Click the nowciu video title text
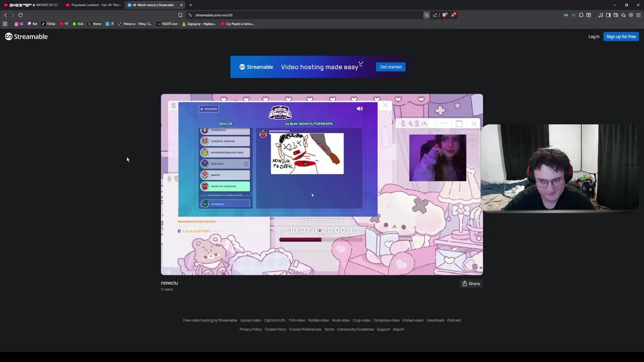This screenshot has width=644, height=362. 170,283
